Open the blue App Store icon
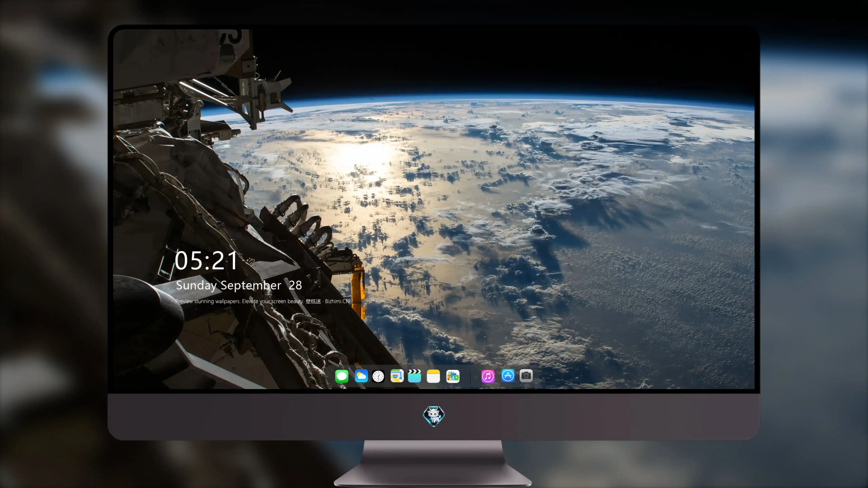The height and width of the screenshot is (488, 868). tap(508, 375)
